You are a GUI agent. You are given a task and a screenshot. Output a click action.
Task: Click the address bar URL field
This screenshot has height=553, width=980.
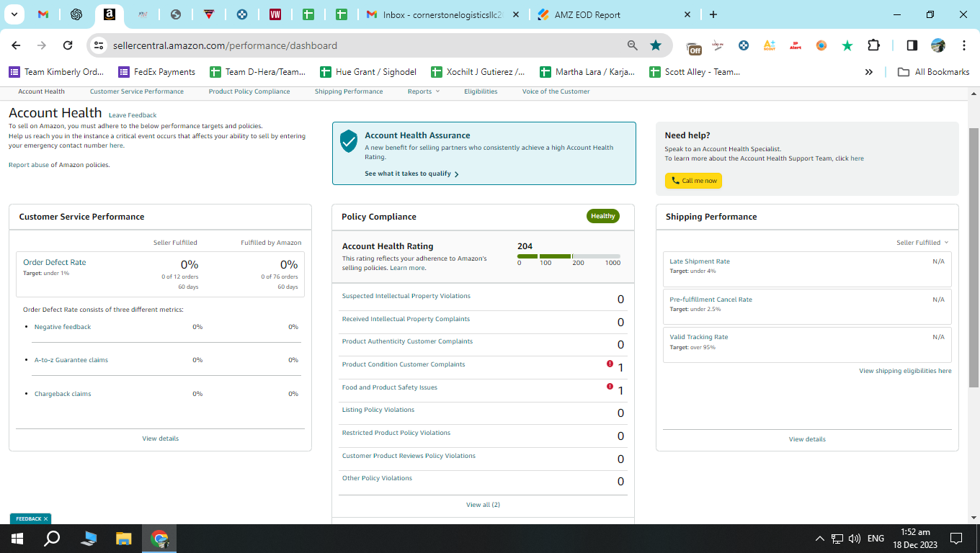pyautogui.click(x=364, y=45)
